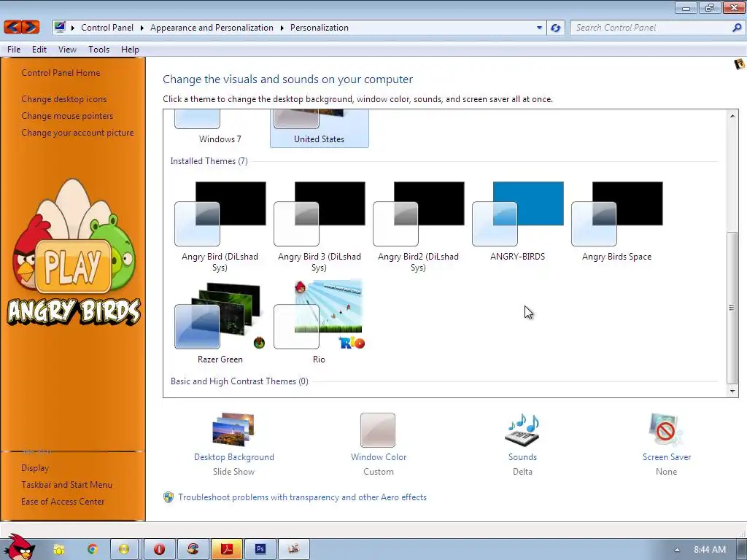Viewport: 747px width, 560px height.
Task: Click the search magnifier icon
Action: [737, 28]
